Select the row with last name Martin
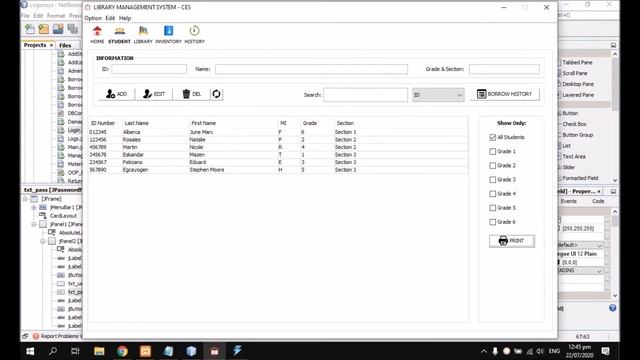The width and height of the screenshot is (640, 360). [x=278, y=147]
